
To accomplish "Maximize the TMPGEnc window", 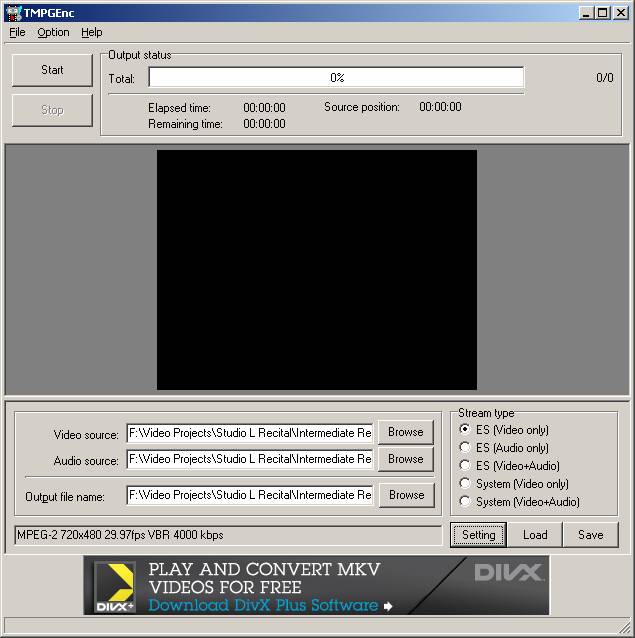I will [602, 13].
